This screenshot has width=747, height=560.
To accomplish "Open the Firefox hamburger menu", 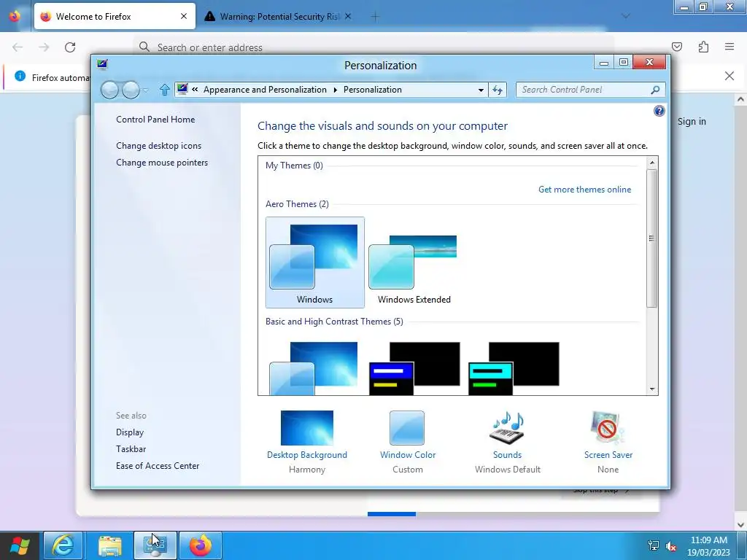I will coord(729,47).
